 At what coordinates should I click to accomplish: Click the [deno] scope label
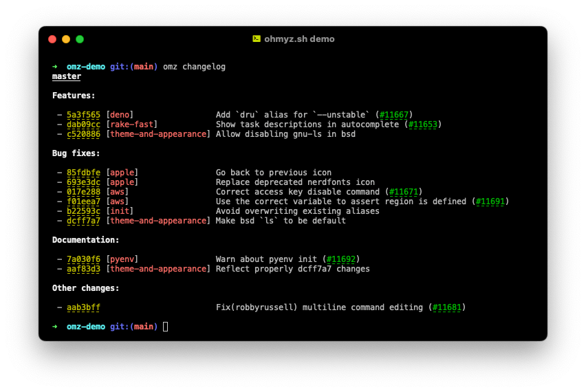(120, 115)
